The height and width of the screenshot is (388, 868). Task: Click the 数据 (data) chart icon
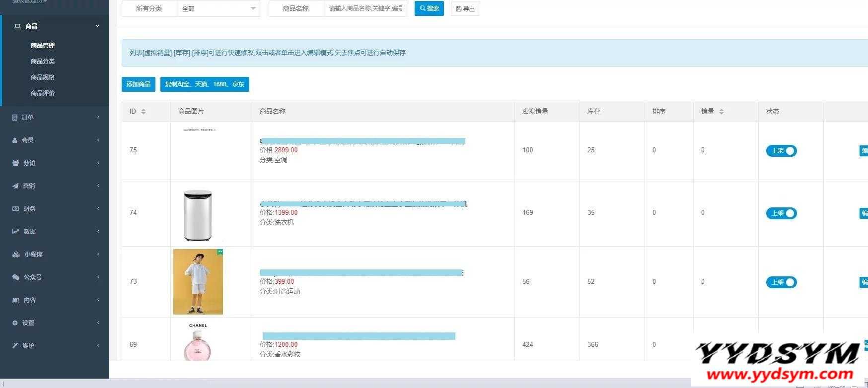coord(15,232)
